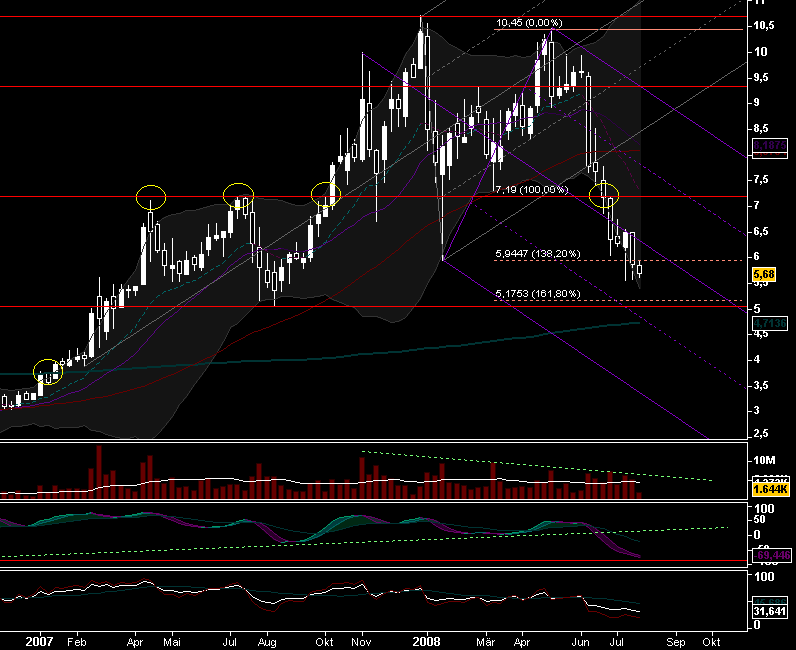
Task: Select the 7,19 (100,00%) Fibonacci label
Action: point(532,189)
